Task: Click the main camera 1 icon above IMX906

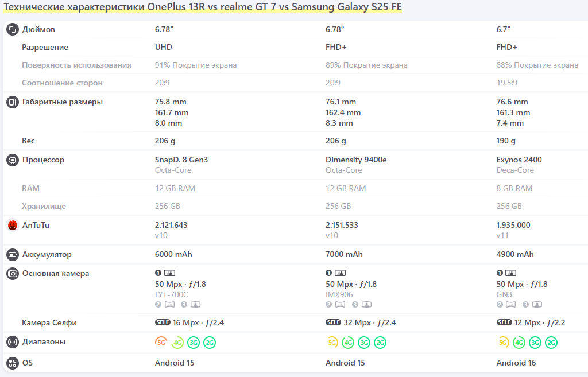Action: click(335, 273)
